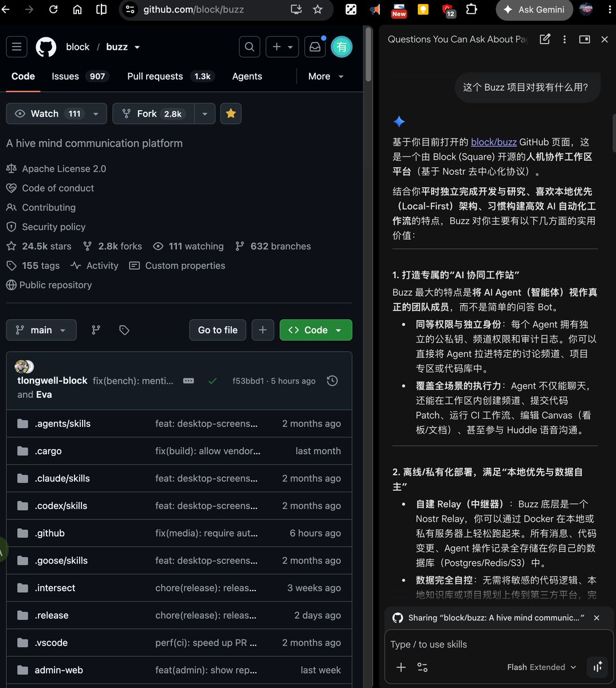Open Gemini tools settings sliders icon

point(422,667)
